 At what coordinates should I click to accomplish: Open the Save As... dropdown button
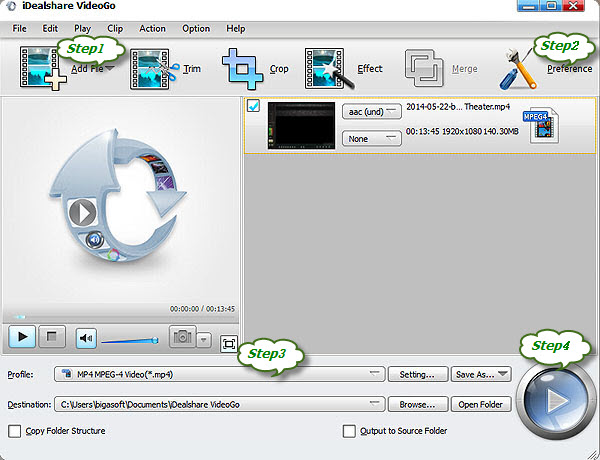[x=481, y=374]
